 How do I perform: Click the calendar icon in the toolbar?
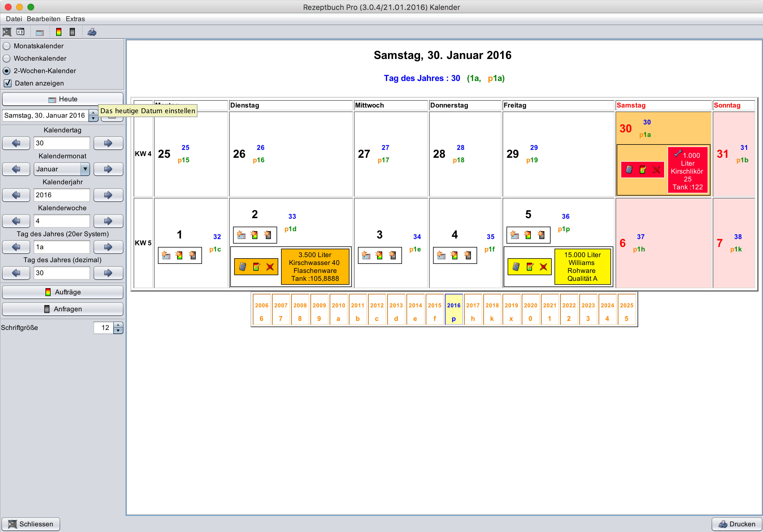coord(40,32)
